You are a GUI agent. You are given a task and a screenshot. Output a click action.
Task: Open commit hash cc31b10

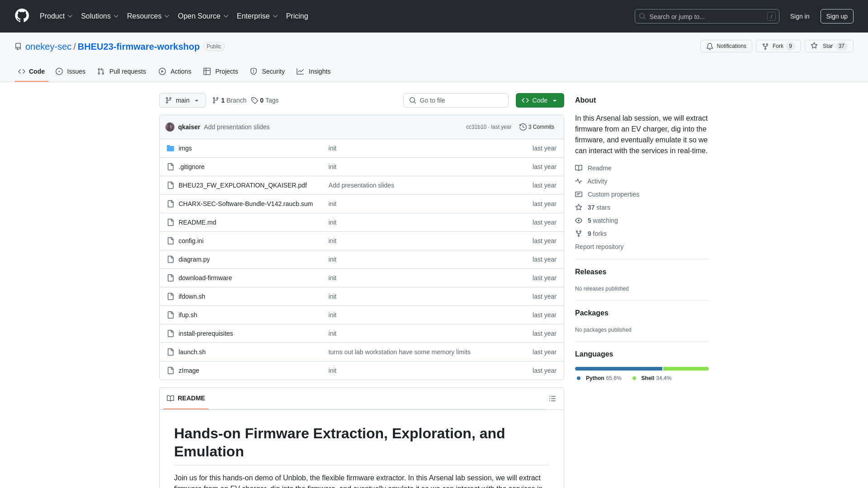476,127
